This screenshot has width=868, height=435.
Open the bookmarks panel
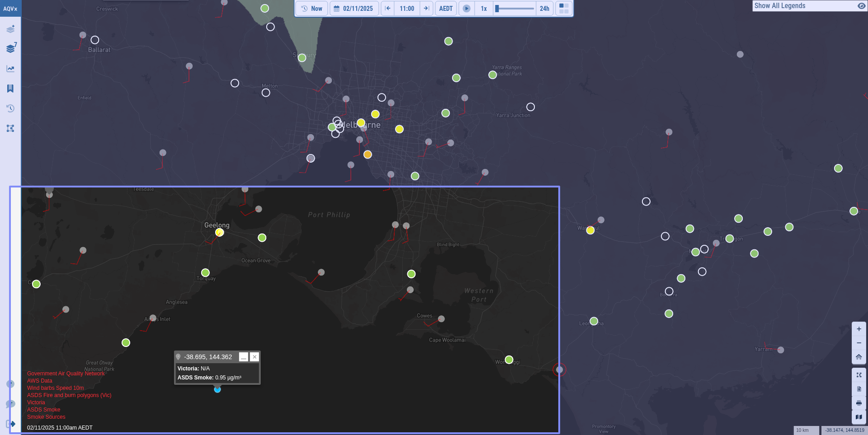pyautogui.click(x=10, y=89)
